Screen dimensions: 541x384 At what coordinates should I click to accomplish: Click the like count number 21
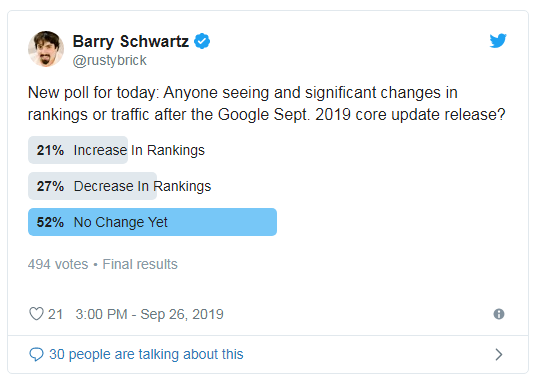(55, 314)
